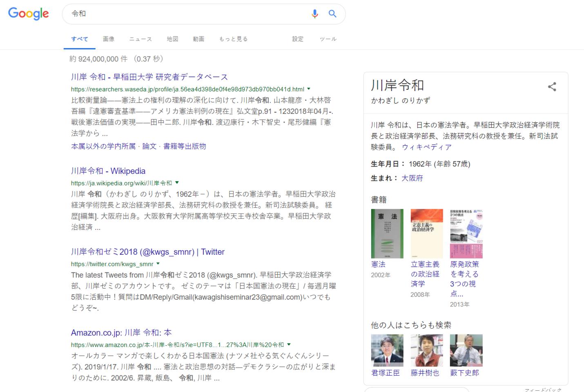The width and height of the screenshot is (584, 392).
Task: Open dropdown arrow beside Twitter result URL
Action: [158, 264]
